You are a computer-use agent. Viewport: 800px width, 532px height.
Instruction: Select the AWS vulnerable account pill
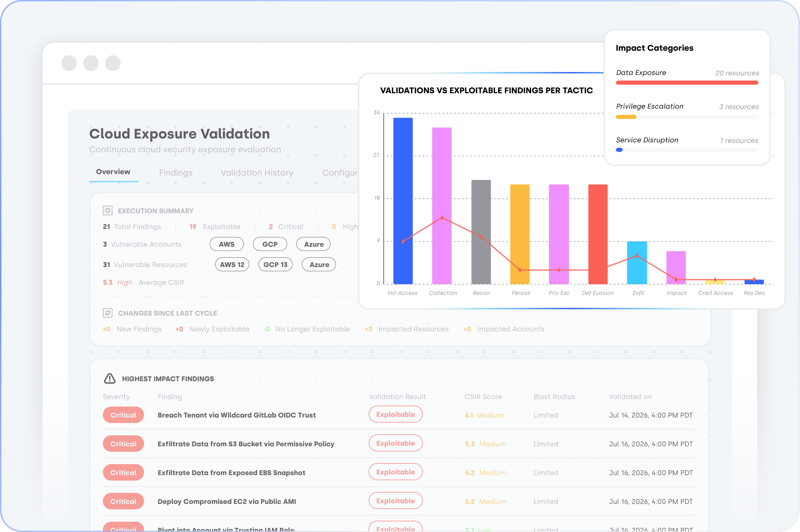[227, 244]
